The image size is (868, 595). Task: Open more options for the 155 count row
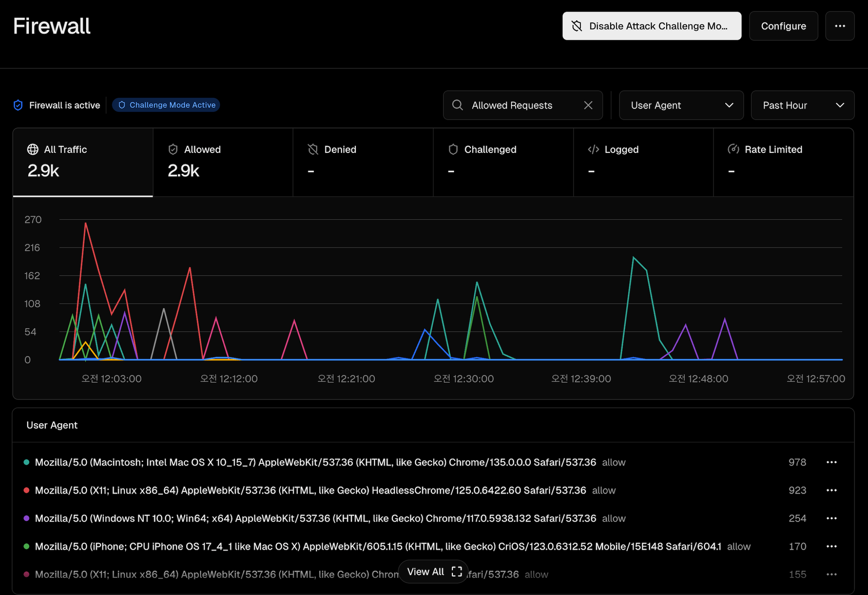(832, 574)
